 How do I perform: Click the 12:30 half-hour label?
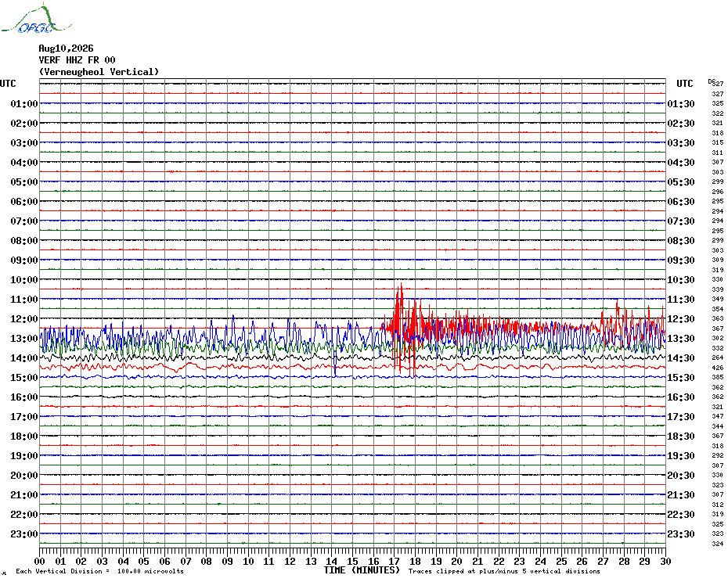pos(681,319)
